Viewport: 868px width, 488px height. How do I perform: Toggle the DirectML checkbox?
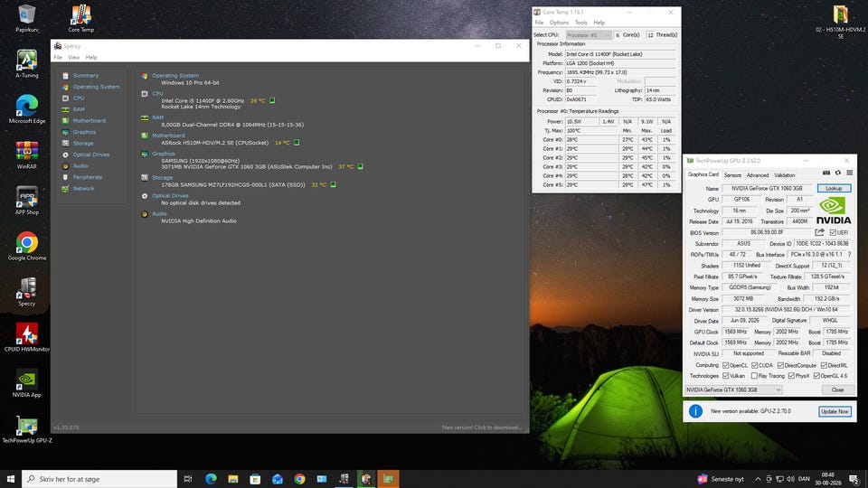point(824,365)
